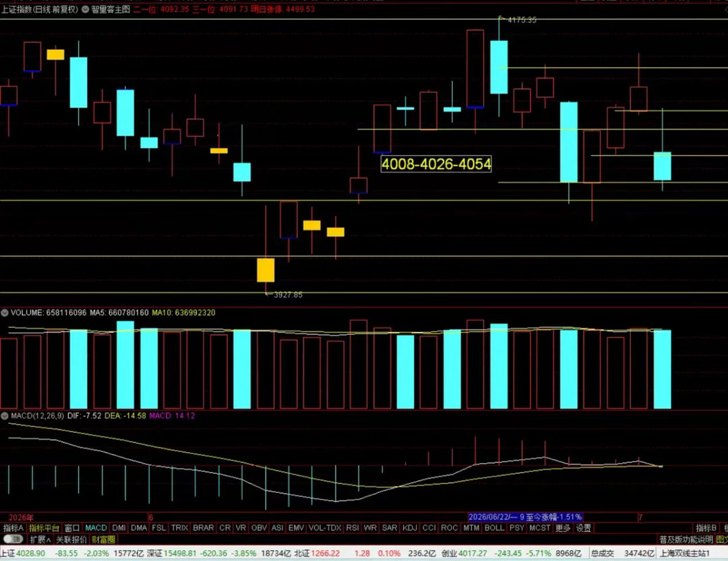Select the CR indicator tab

pos(224,528)
